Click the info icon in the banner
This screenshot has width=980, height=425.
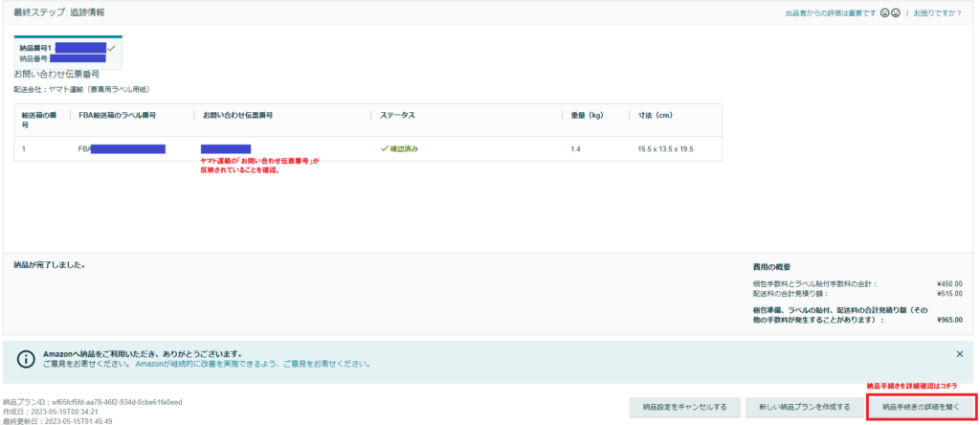pyautogui.click(x=23, y=358)
